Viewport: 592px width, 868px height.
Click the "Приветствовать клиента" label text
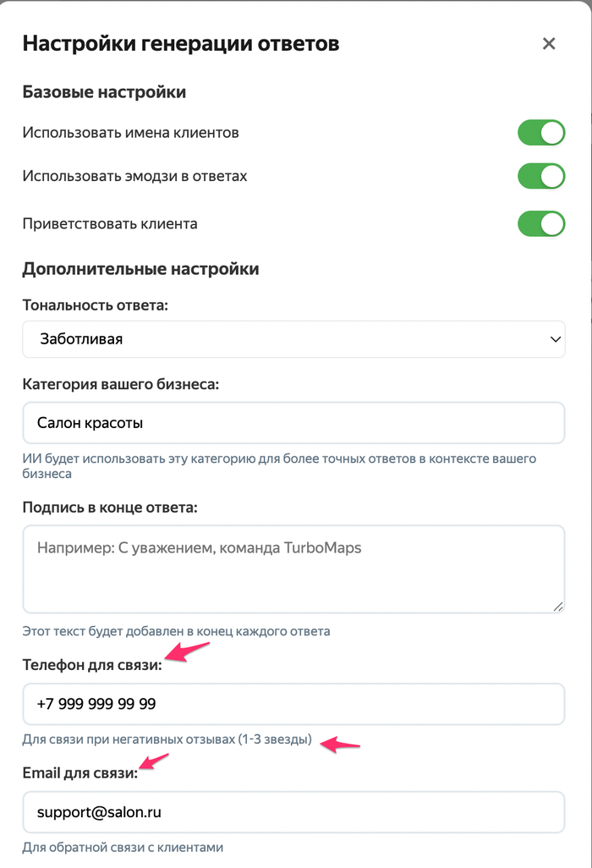[110, 224]
